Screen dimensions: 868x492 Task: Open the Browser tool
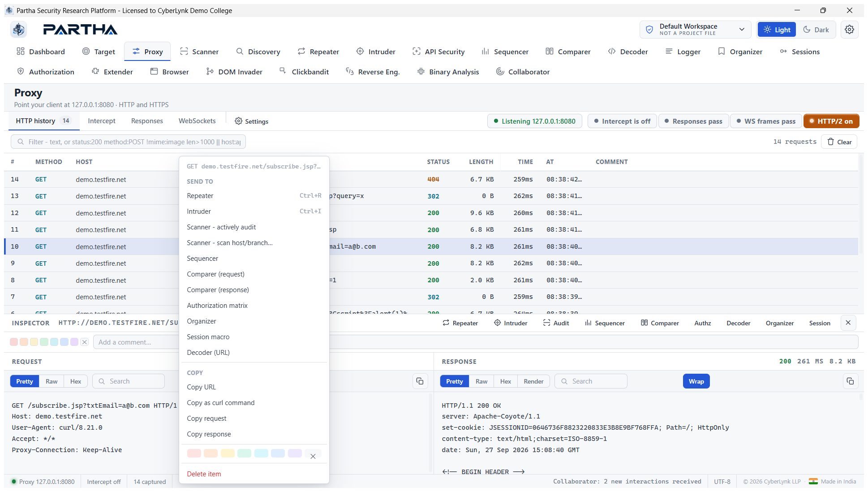(170, 72)
